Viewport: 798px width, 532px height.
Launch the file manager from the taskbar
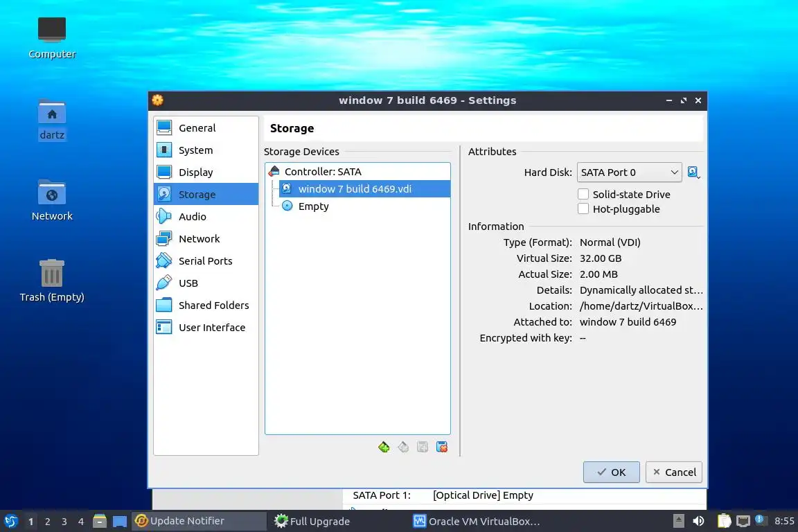(100, 522)
